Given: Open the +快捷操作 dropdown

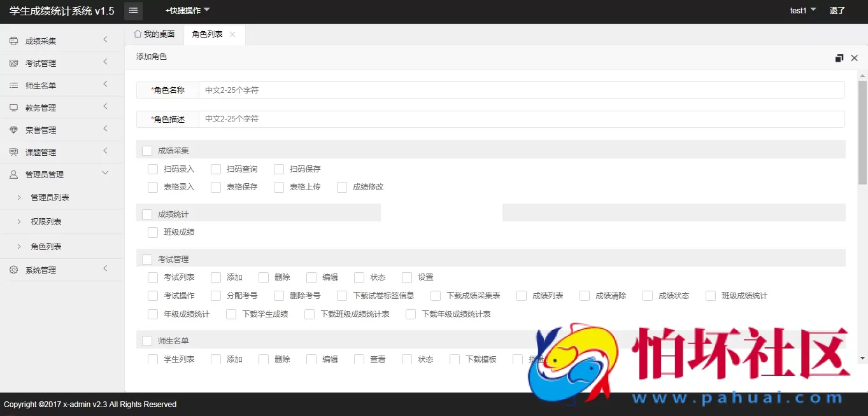Looking at the screenshot, I should tap(183, 10).
